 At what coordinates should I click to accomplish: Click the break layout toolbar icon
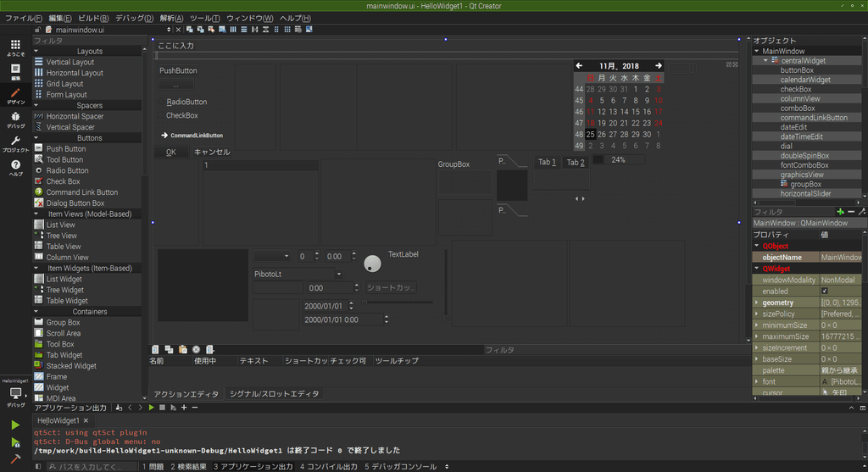(298, 30)
